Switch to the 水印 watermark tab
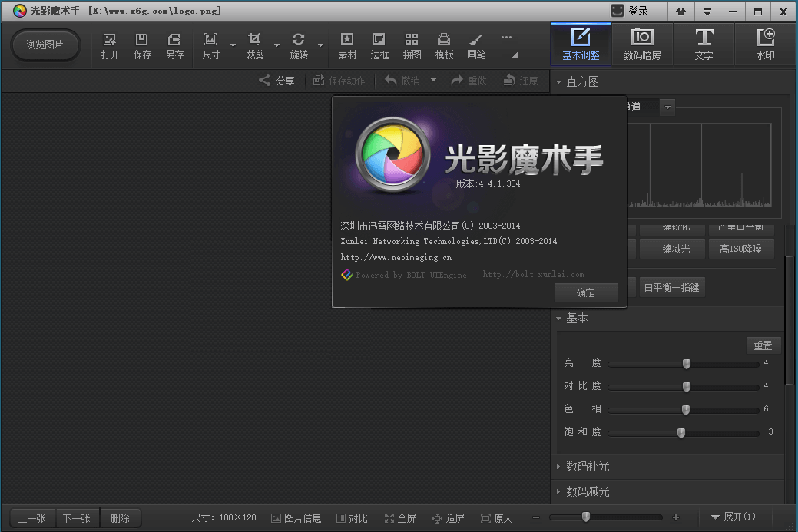Image resolution: width=798 pixels, height=532 pixels. tap(766, 45)
